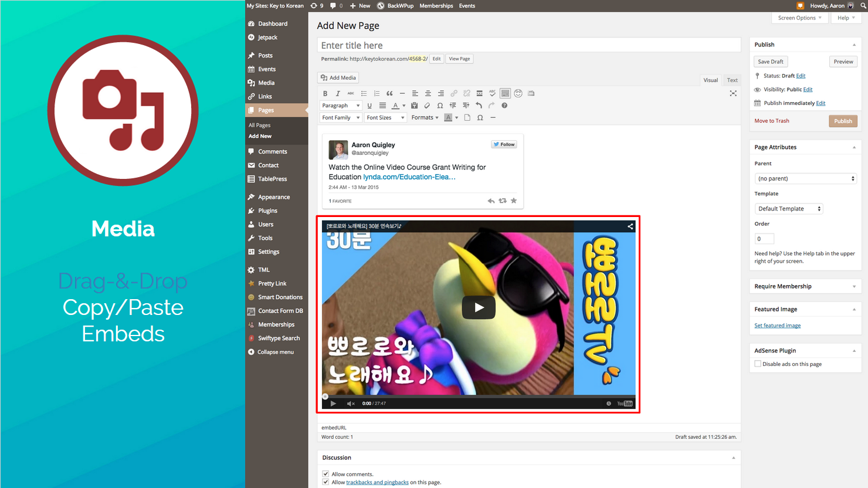
Task: Open Plugins in the sidebar menu
Action: (x=267, y=211)
